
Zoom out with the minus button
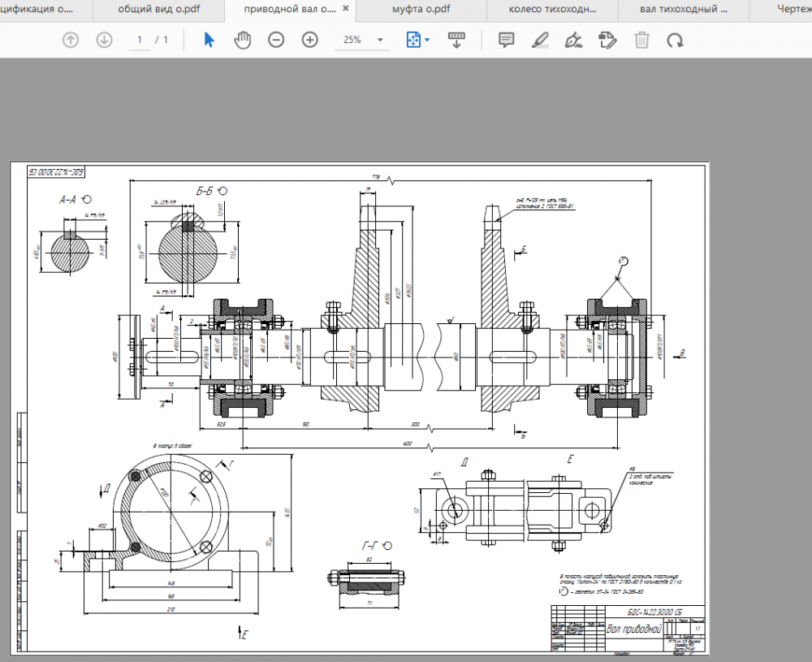point(276,40)
